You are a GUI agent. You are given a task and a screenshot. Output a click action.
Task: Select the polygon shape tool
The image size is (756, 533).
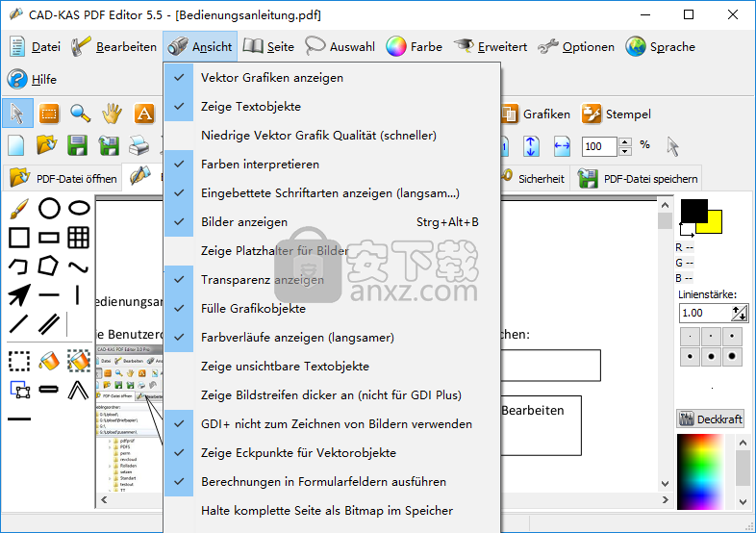[x=48, y=266]
